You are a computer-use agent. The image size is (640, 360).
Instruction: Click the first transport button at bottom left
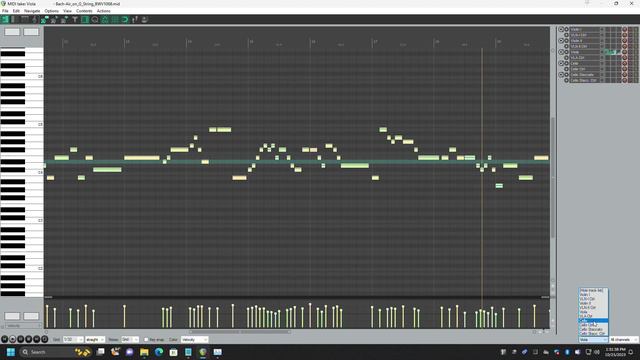click(x=4, y=339)
